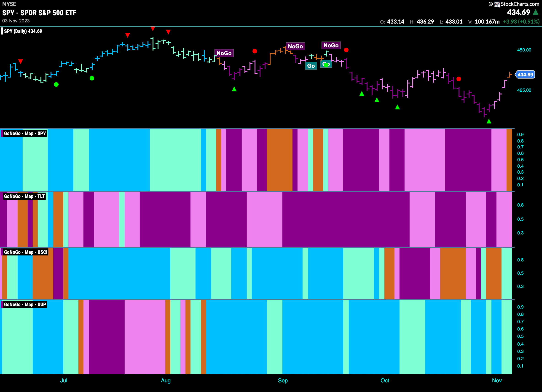Viewport: 542px width, 392px height.
Task: Click the high value 436.29
Action: pyautogui.click(x=425, y=22)
